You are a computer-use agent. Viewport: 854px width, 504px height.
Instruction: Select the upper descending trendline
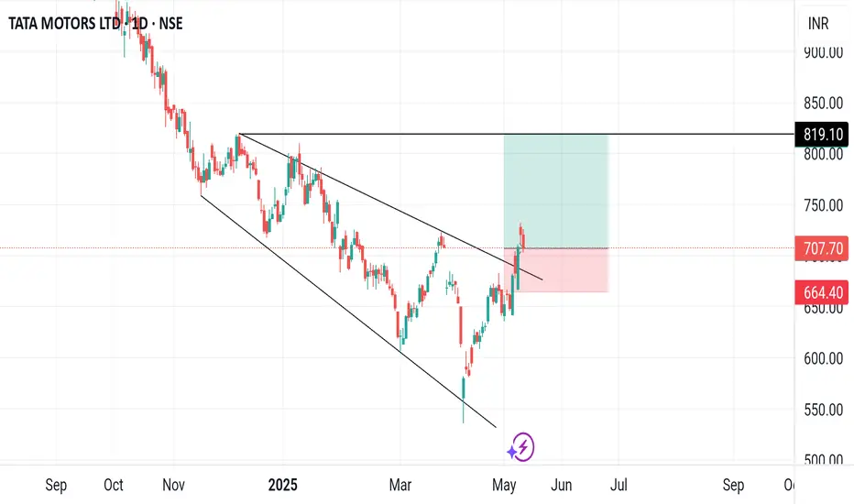pyautogui.click(x=390, y=207)
